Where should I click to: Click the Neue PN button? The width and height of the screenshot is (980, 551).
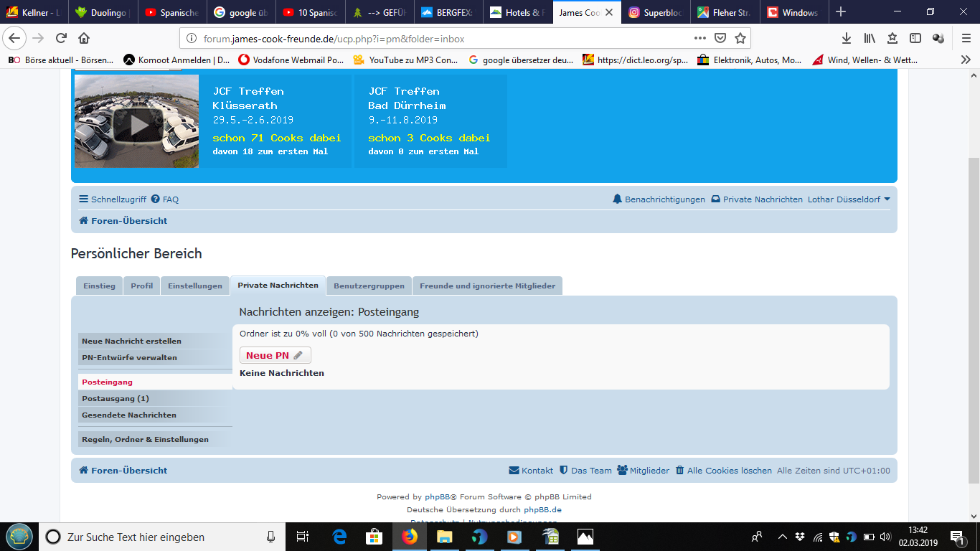[x=275, y=354]
